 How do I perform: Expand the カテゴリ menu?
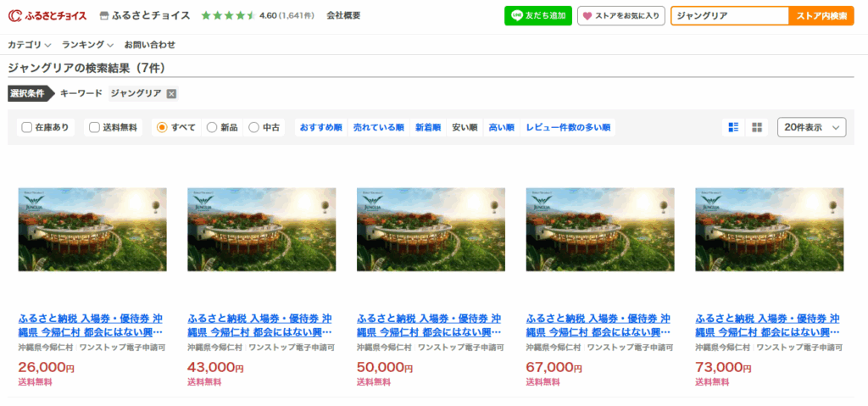(x=30, y=45)
